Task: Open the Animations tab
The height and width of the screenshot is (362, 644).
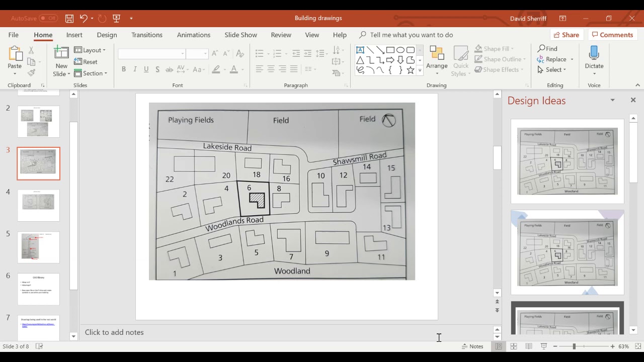Action: [194, 35]
